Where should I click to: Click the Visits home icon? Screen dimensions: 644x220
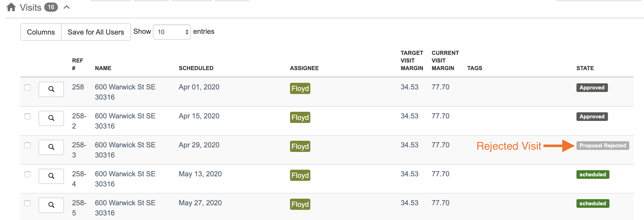[x=11, y=7]
